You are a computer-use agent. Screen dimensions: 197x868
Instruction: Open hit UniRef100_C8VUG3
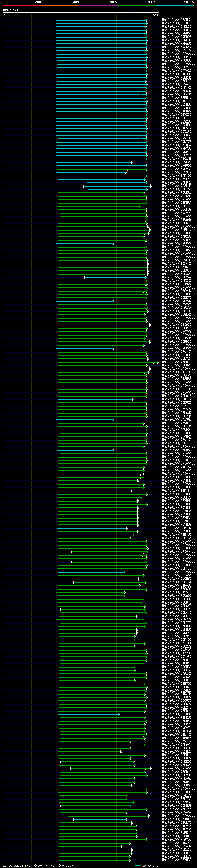click(176, 860)
